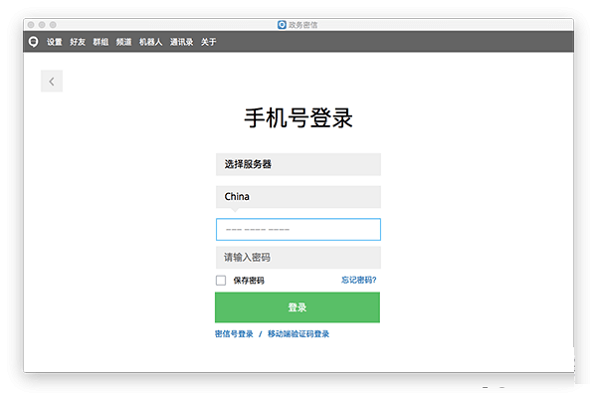This screenshot has height=400, width=597.
Task: Open the 关于 menu
Action: 208,42
